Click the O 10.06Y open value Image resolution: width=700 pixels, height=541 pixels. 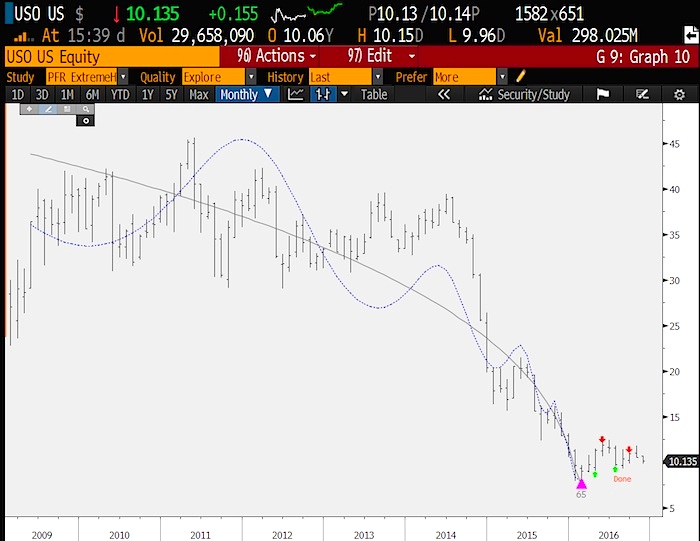tap(300, 35)
